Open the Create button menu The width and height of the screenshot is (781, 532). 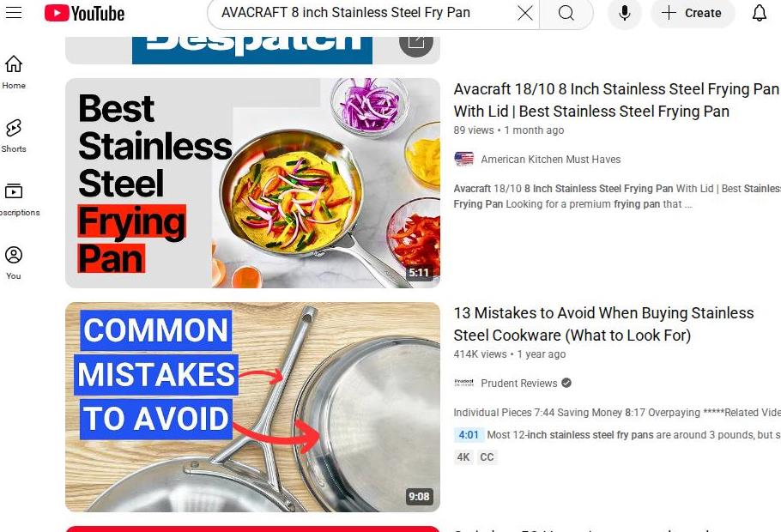coord(693,13)
